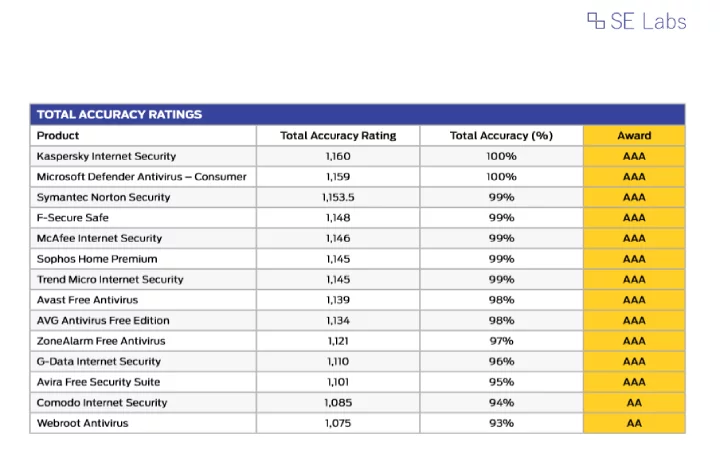Click Trend Micro Internet Security's 99% cell
Viewport: 720px width, 458px height.
501,279
